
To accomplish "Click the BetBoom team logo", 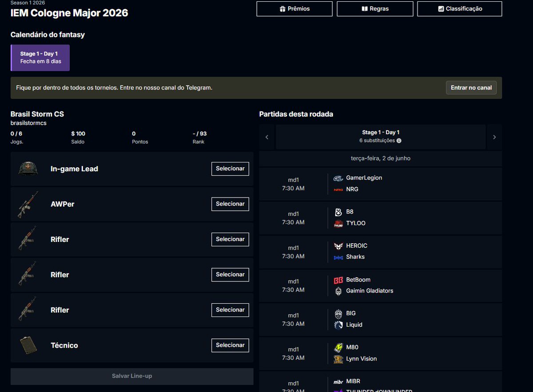I will point(338,280).
